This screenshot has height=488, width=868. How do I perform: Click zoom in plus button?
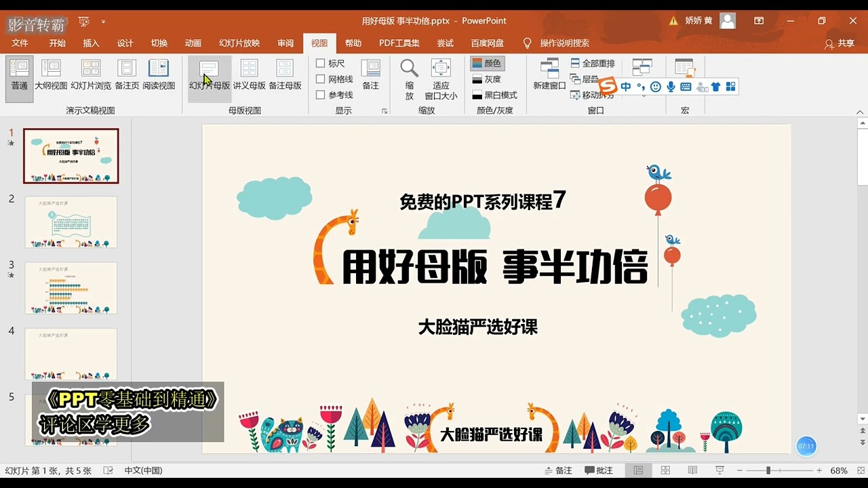tap(819, 470)
